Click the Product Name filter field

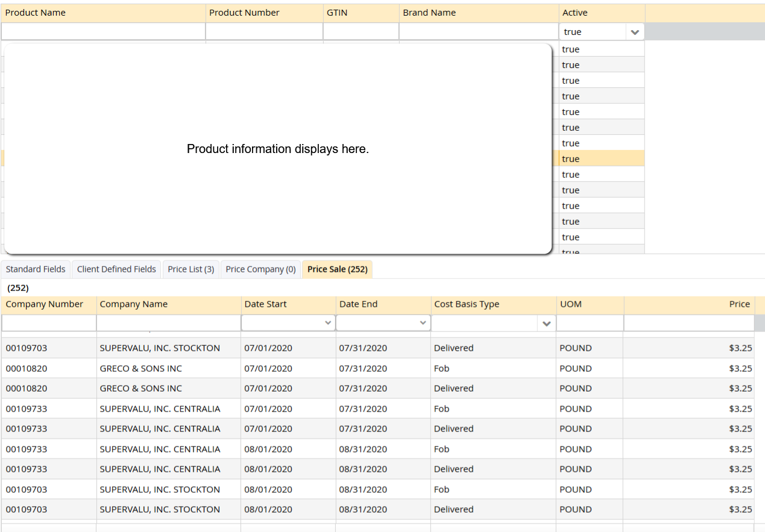pos(103,32)
